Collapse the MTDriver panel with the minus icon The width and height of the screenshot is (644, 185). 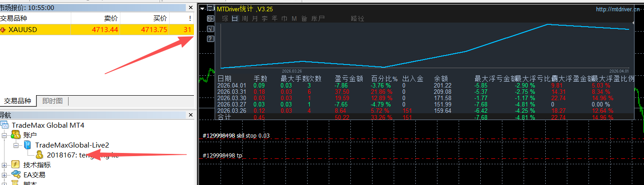tap(211, 8)
